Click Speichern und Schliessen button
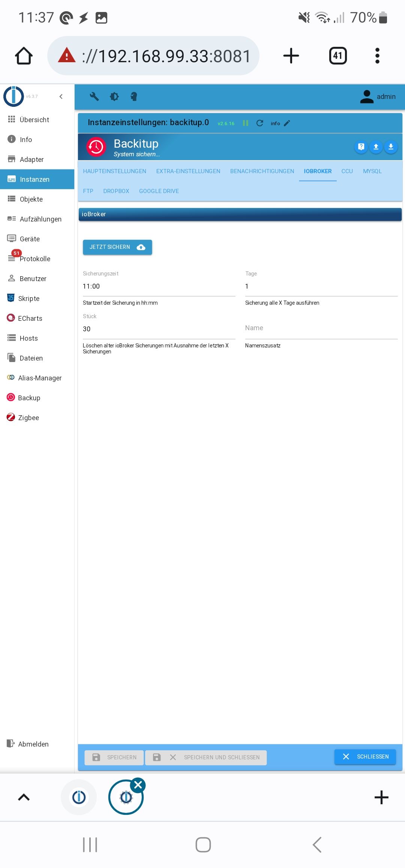 tap(206, 757)
